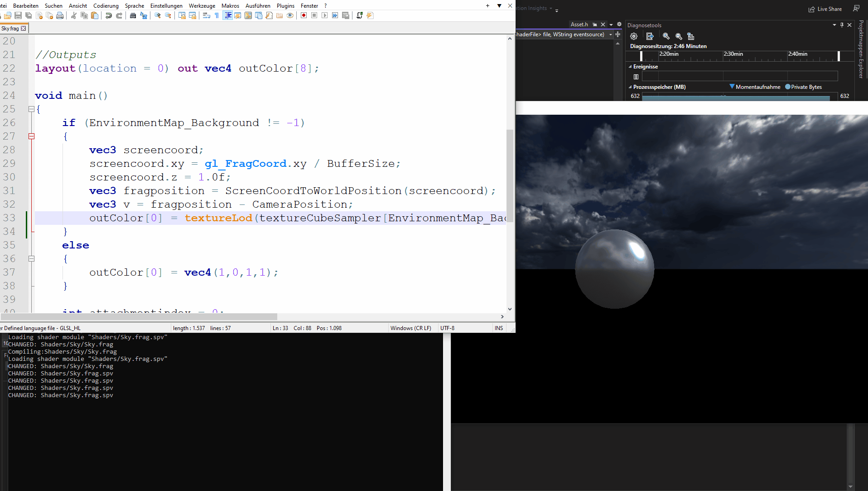The width and height of the screenshot is (868, 491).
Task: Open the Makros menu
Action: click(230, 5)
